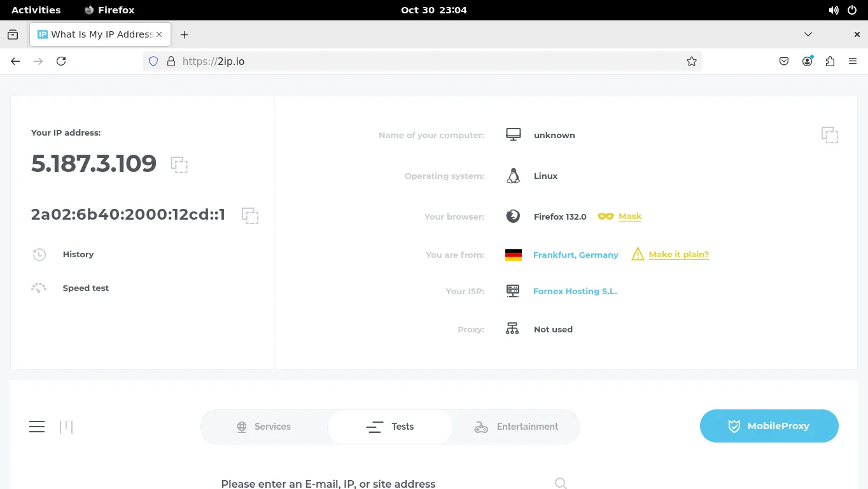868x489 pixels.
Task: Copy the IPv4 address 5.187.3.109
Action: click(x=179, y=164)
